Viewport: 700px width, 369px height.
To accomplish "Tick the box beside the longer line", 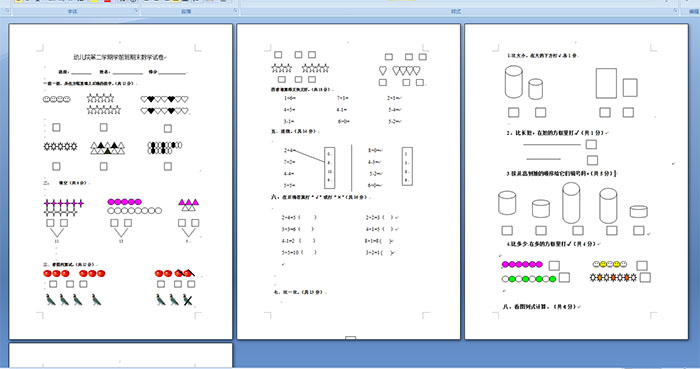I will click(591, 144).
